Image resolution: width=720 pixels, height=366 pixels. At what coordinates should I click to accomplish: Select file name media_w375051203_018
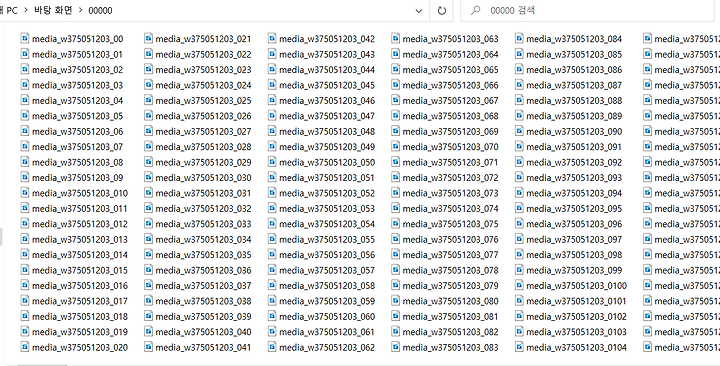(x=80, y=317)
